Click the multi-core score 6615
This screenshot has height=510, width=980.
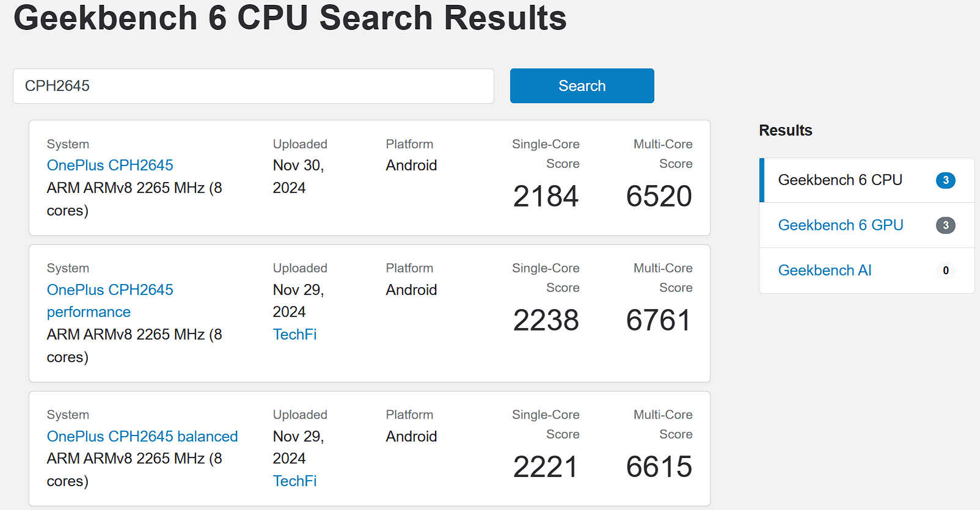pos(659,467)
